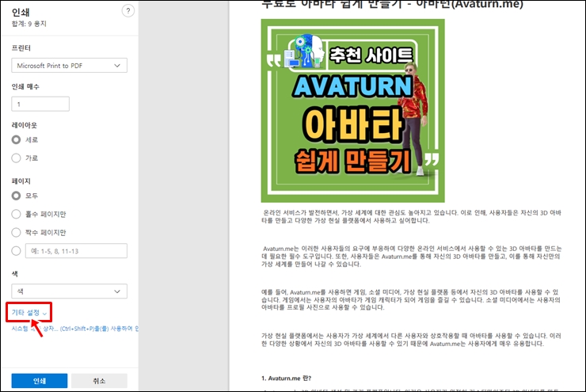Select the 홀수 페이지만 radio button

tap(16, 214)
